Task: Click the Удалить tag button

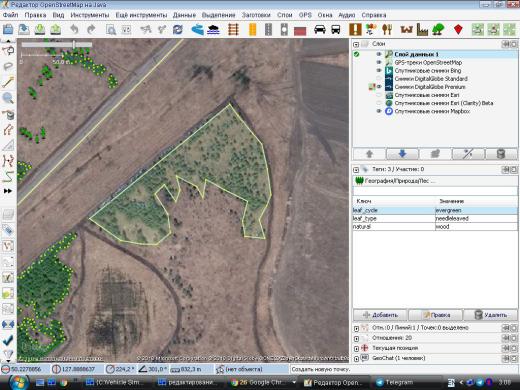Action: click(x=490, y=315)
